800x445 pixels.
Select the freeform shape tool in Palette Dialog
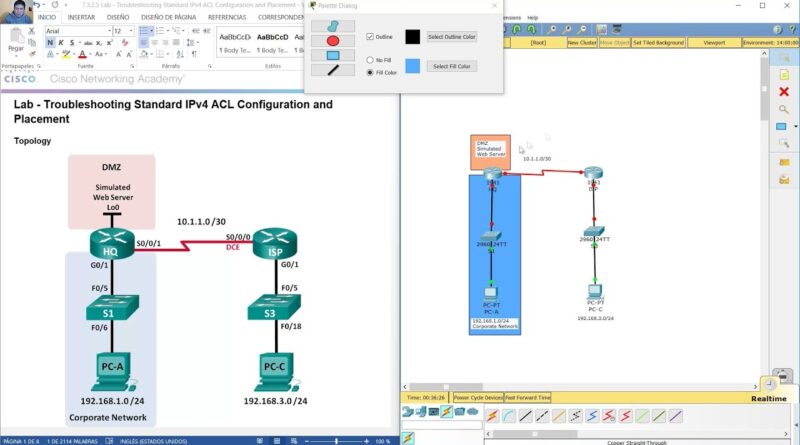[333, 26]
